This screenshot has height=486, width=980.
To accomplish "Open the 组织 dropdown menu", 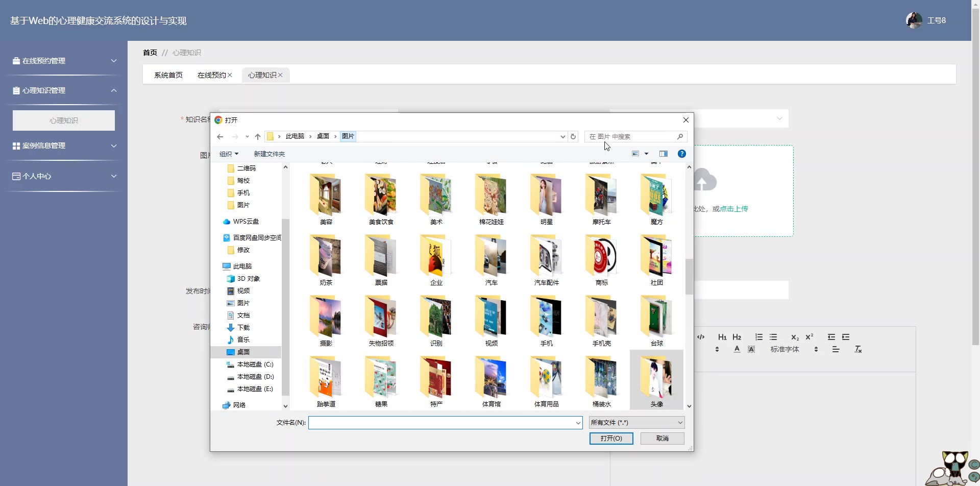I will pos(229,154).
